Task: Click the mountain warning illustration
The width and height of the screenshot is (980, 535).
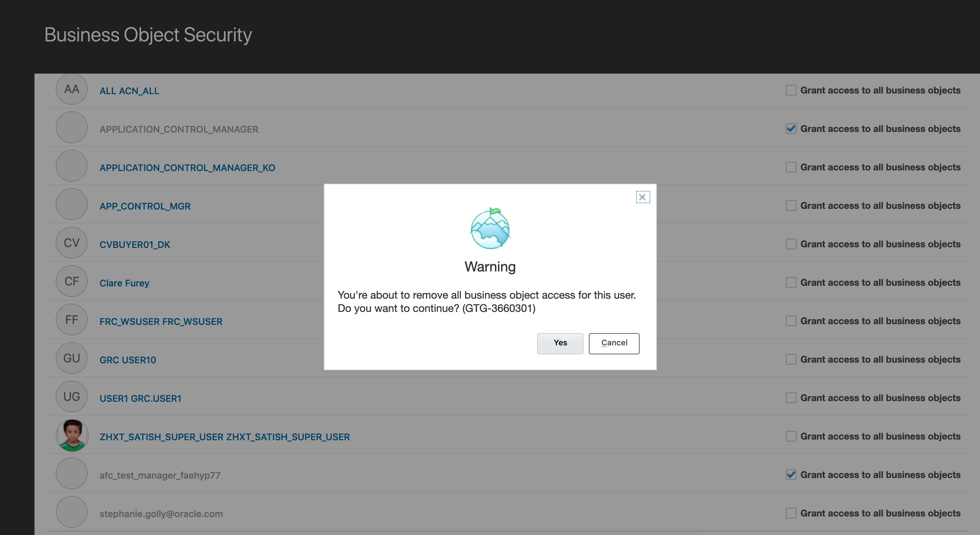Action: point(490,228)
